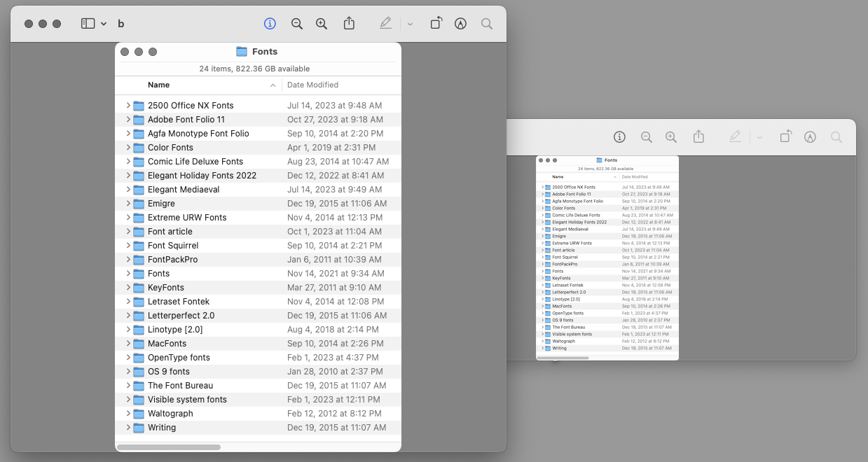Expand Font Squirrel chevron in large list
The image size is (868, 462).
click(128, 245)
